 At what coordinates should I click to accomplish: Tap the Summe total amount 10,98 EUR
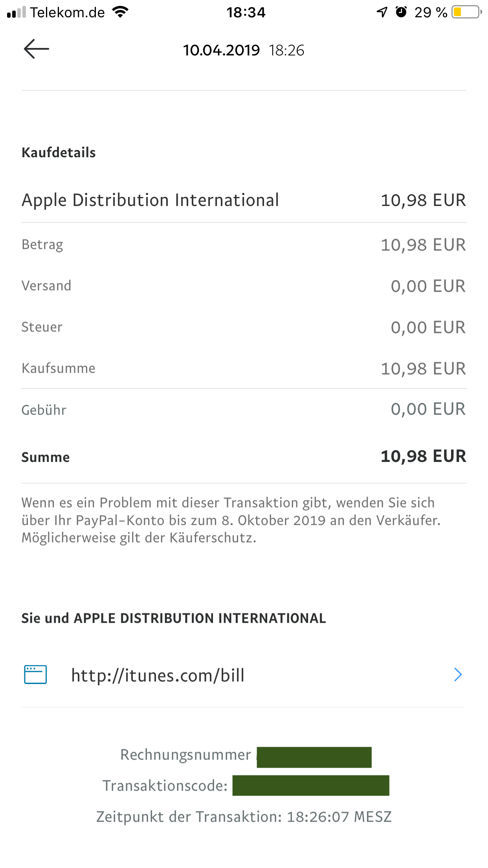(423, 456)
